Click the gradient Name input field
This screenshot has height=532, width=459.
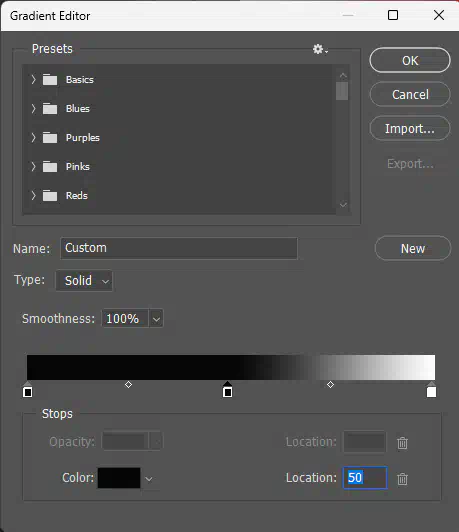point(179,248)
